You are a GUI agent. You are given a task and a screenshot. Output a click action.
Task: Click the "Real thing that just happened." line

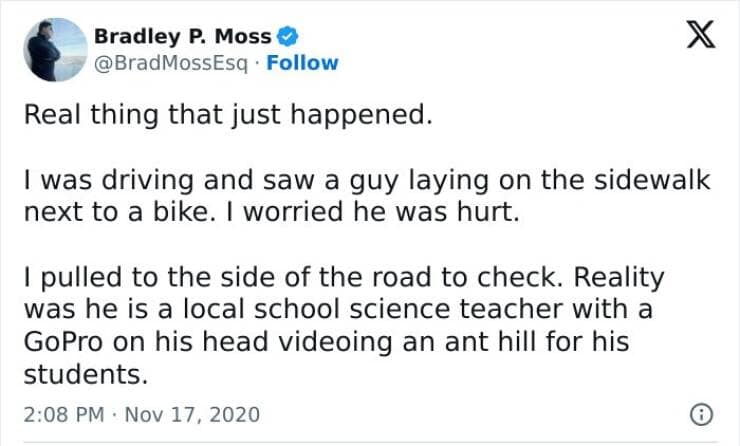click(229, 115)
